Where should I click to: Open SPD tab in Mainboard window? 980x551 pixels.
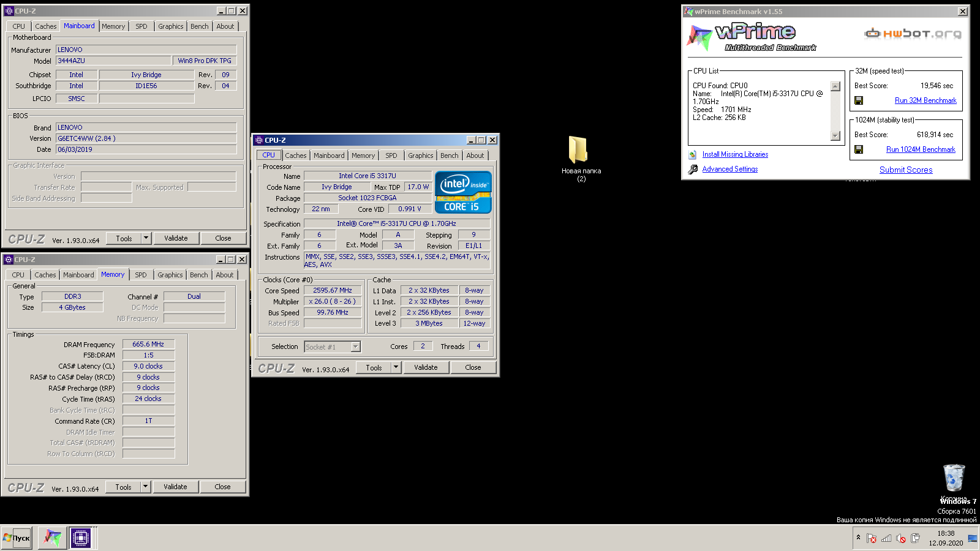[x=141, y=26]
